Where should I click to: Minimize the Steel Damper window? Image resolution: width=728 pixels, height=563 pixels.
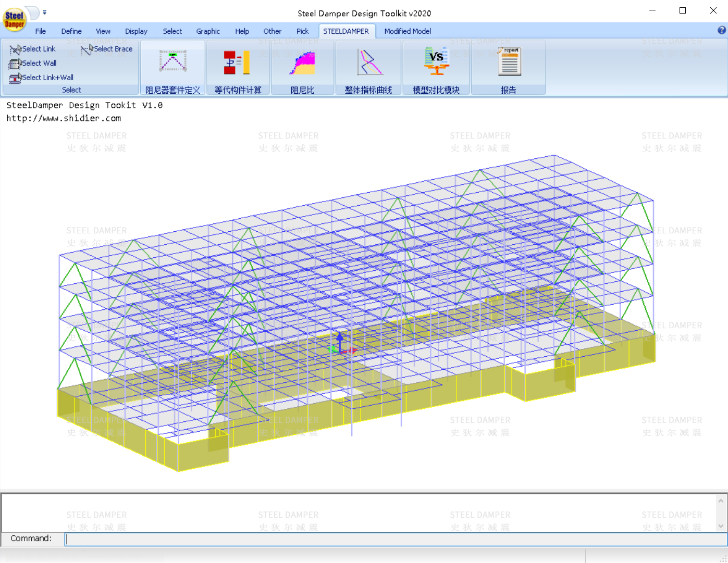(652, 10)
